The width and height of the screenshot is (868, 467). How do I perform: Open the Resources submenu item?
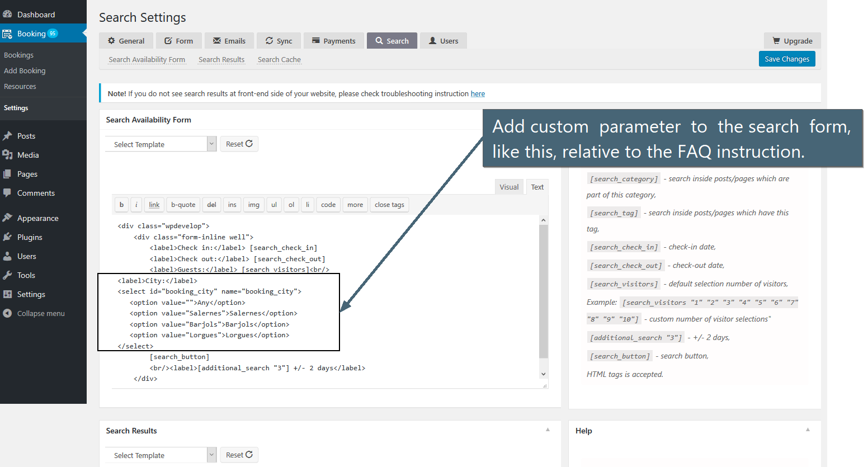click(x=20, y=86)
